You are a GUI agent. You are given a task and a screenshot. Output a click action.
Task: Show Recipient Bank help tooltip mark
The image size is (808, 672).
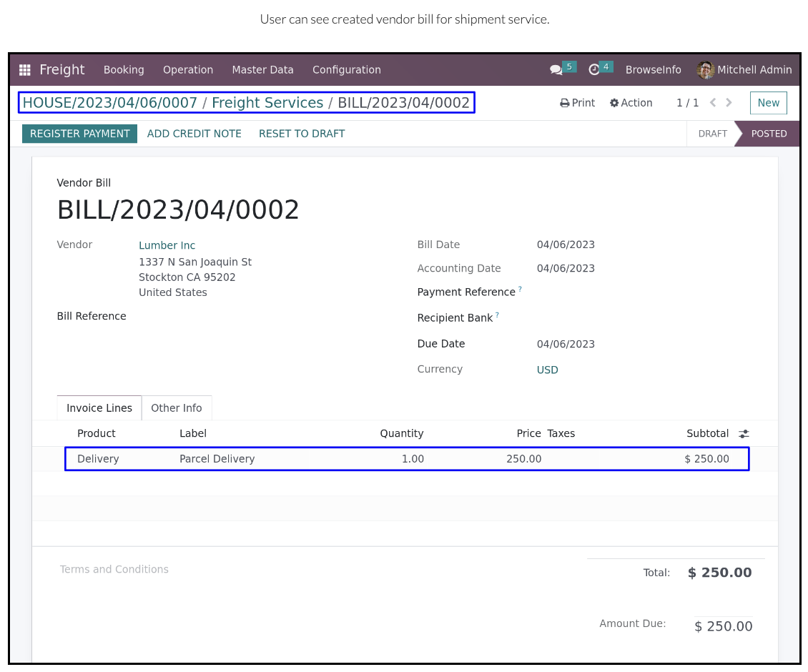(497, 315)
